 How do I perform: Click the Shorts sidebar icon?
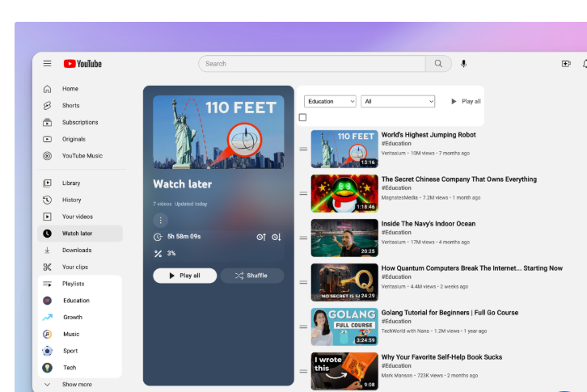(47, 106)
